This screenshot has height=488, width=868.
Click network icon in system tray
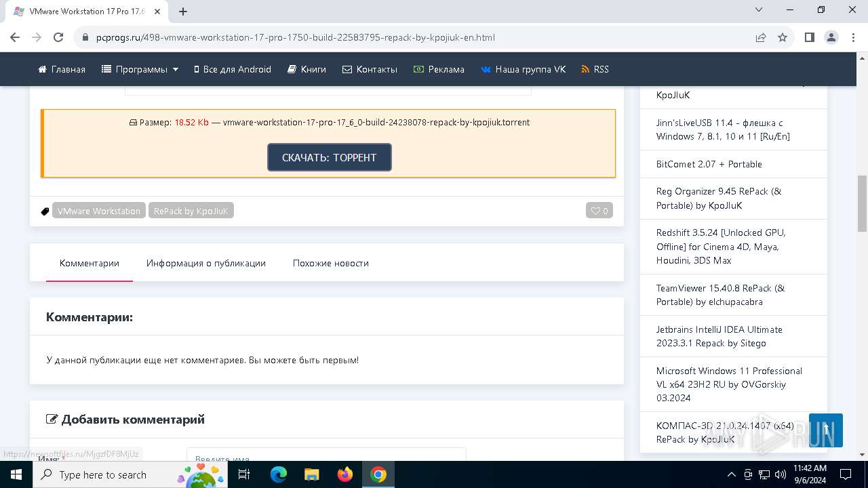point(764,474)
